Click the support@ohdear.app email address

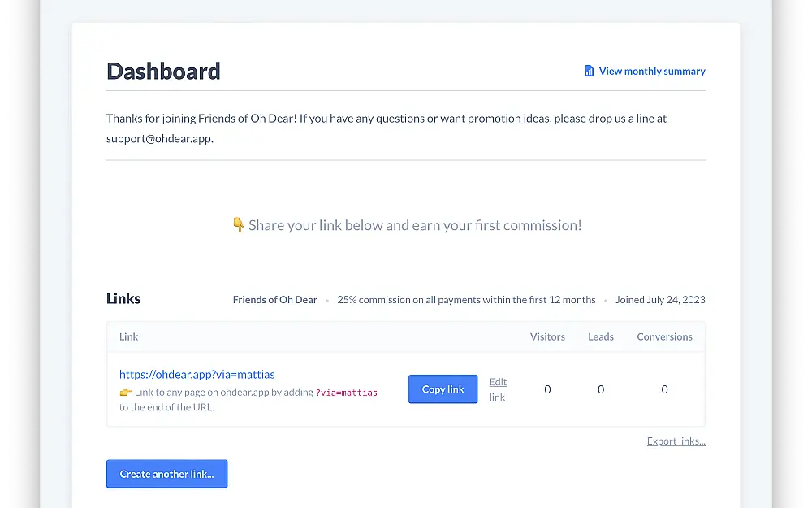coord(159,138)
